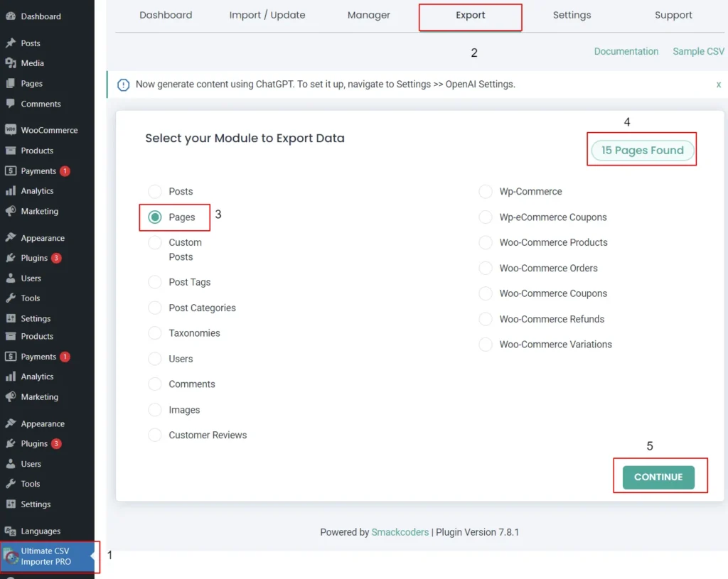Click the Ultimate CSV Importer PRO icon
The height and width of the screenshot is (579, 728).
click(11, 556)
